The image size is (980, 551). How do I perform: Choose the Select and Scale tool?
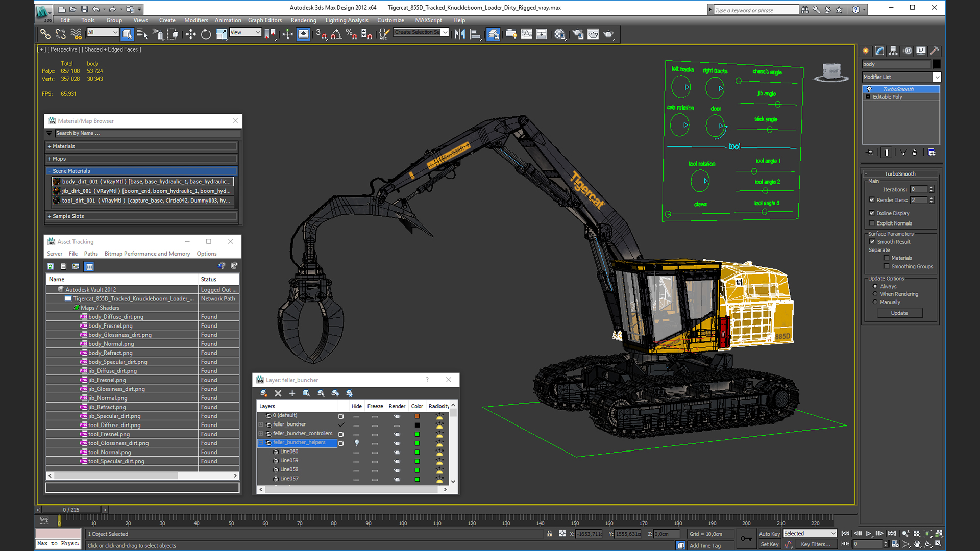point(221,34)
